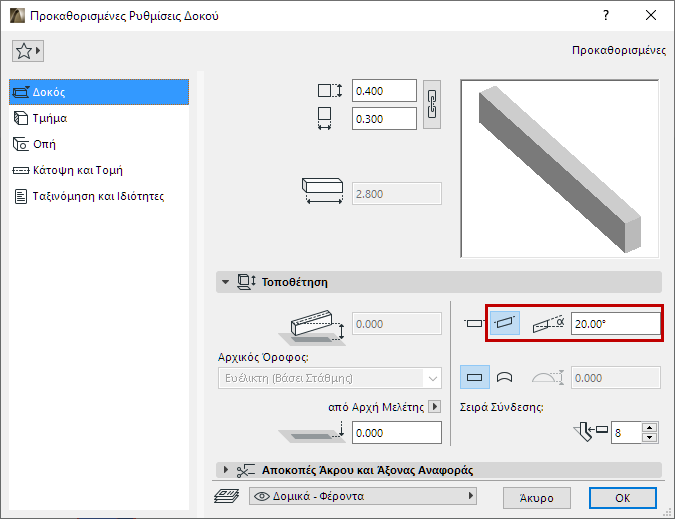Screen dimensions: 675x519
Task: Click the Τοποθέτηση panel icon
Action: 246,282
